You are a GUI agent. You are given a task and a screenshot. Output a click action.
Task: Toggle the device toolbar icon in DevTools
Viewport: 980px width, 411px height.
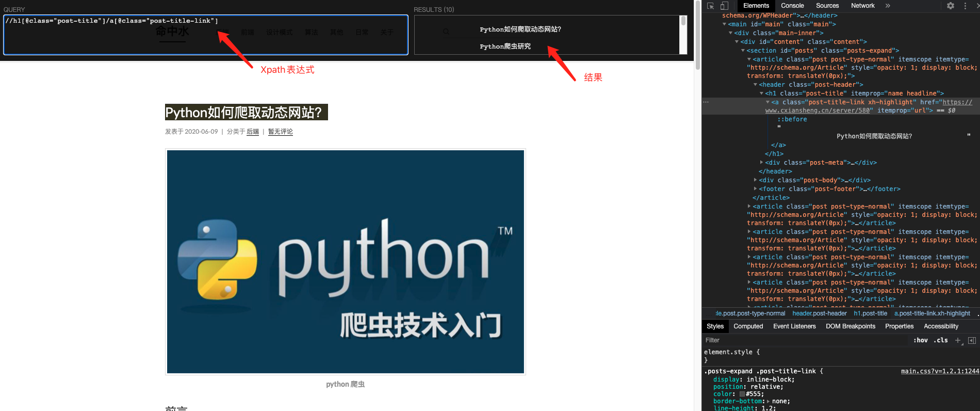[724, 6]
